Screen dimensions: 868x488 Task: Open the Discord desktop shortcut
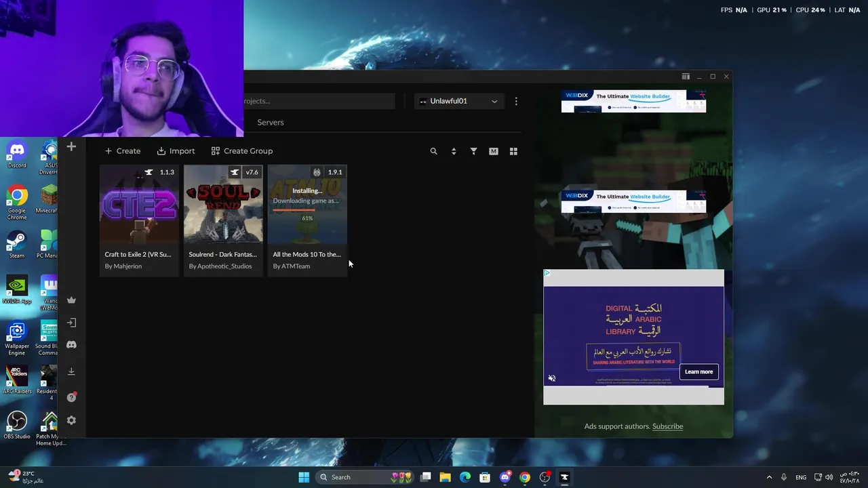(x=17, y=155)
